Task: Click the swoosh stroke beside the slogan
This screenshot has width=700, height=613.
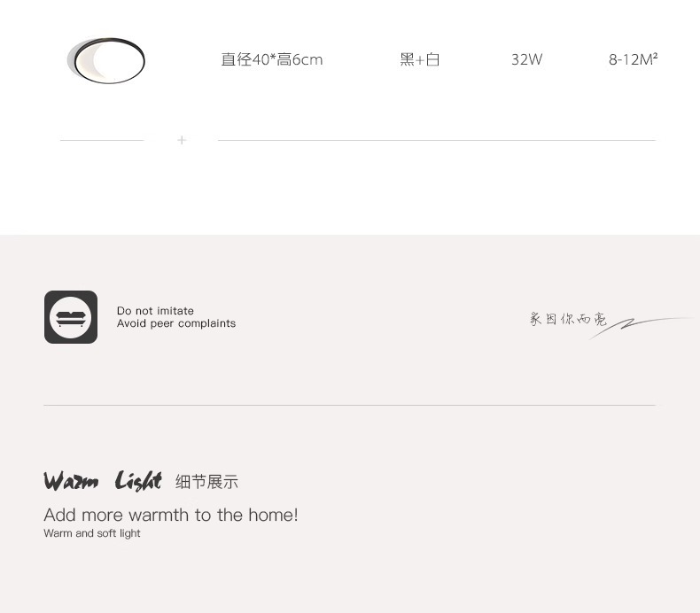Action: pos(643,327)
